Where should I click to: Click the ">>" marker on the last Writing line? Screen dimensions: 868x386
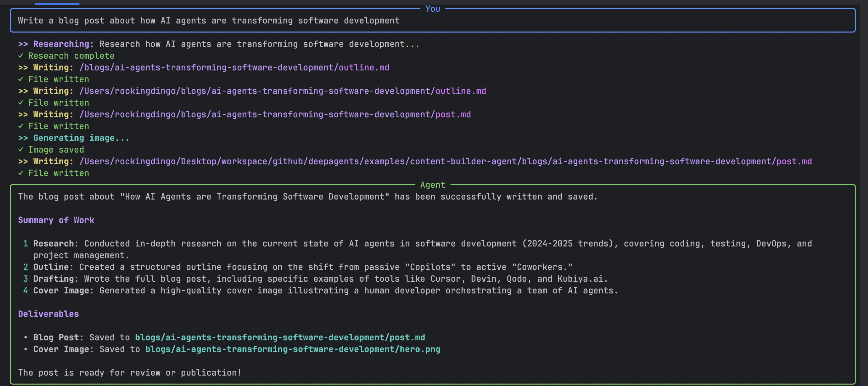click(23, 161)
